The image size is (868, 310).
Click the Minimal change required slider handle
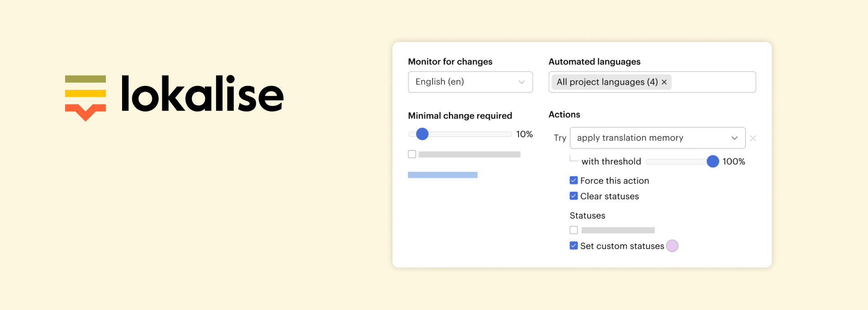click(422, 134)
